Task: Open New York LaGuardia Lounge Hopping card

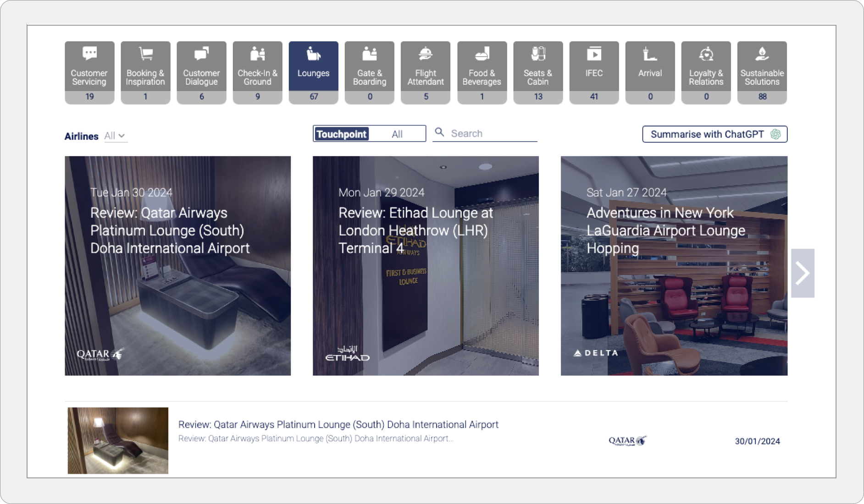Action: pyautogui.click(x=674, y=266)
